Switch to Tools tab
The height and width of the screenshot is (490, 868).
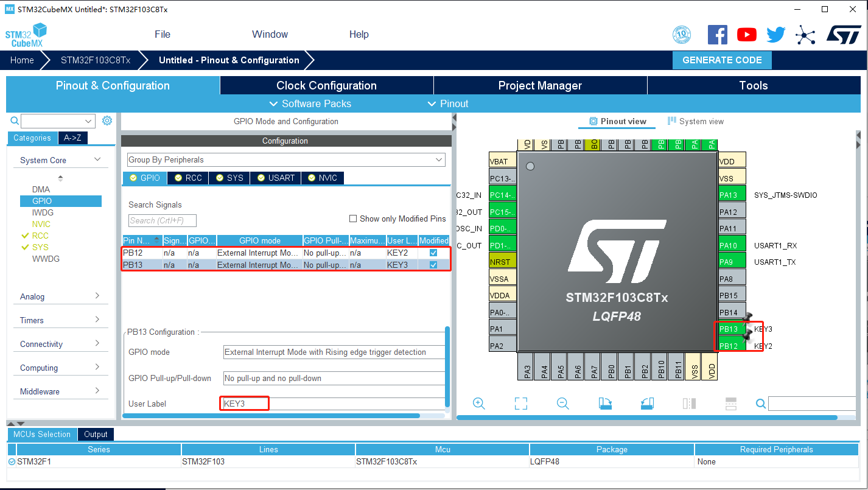[x=754, y=85]
